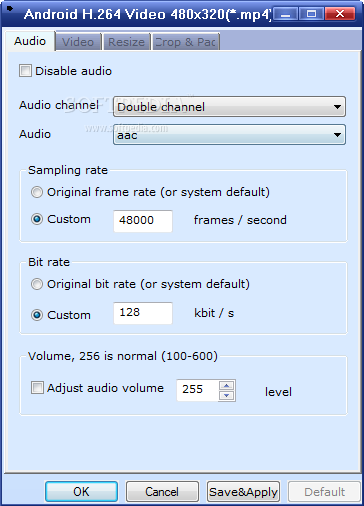Open the Audio channel dropdown

[229, 107]
